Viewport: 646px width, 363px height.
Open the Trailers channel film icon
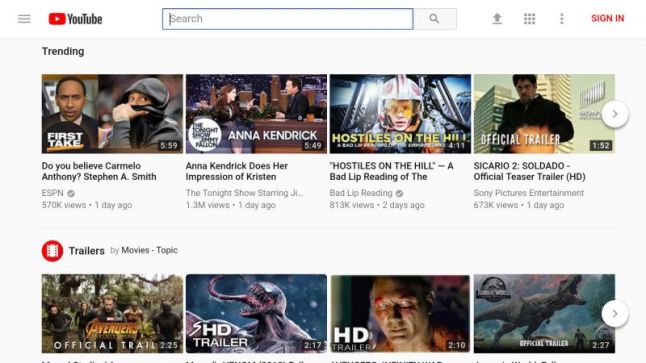pos(52,251)
